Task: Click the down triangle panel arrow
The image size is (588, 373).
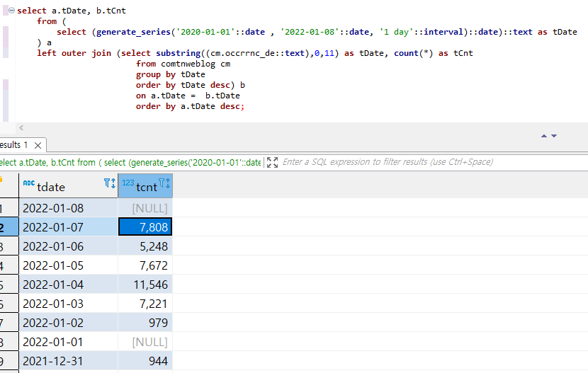Action: (x=554, y=136)
